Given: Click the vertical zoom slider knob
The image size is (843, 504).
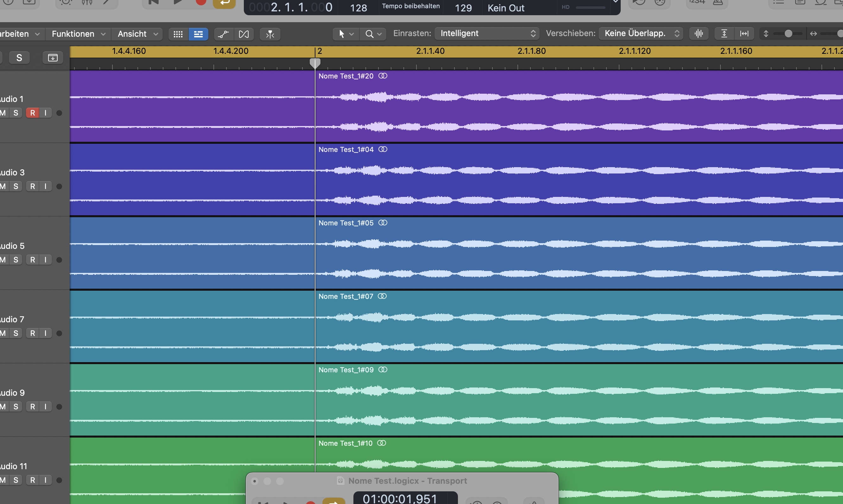Looking at the screenshot, I should (x=788, y=33).
